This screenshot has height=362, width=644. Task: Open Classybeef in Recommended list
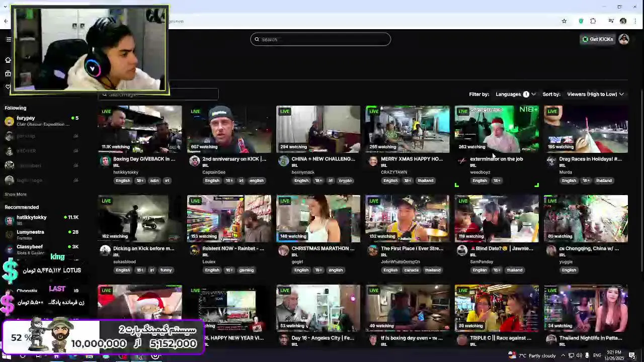coord(42,249)
